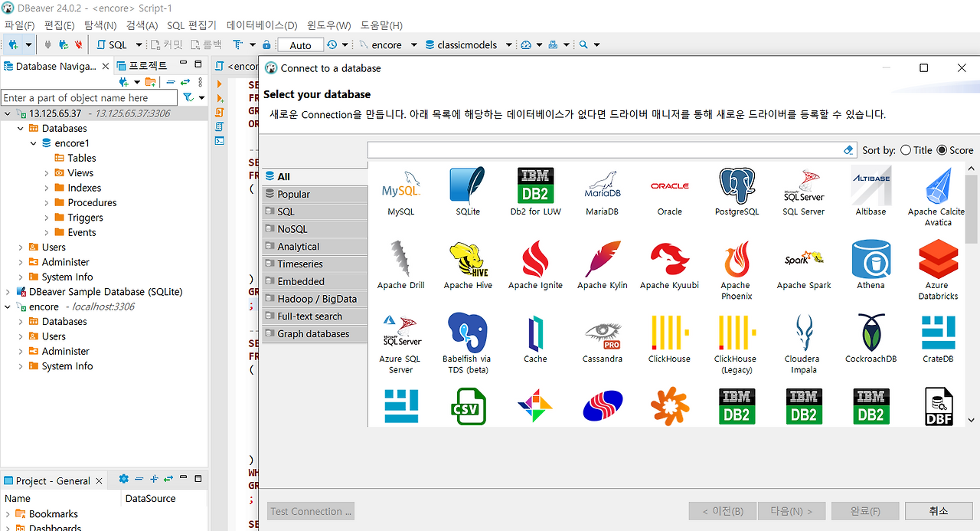Open the SQL 편집기 menu

coord(191,25)
